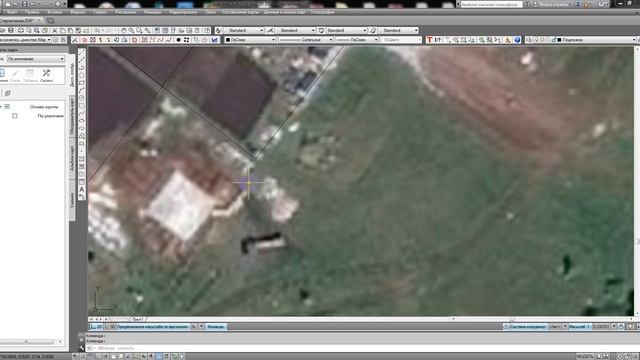Open the ПоСлою color dropdown
This screenshot has width=640, height=360.
click(x=250, y=40)
